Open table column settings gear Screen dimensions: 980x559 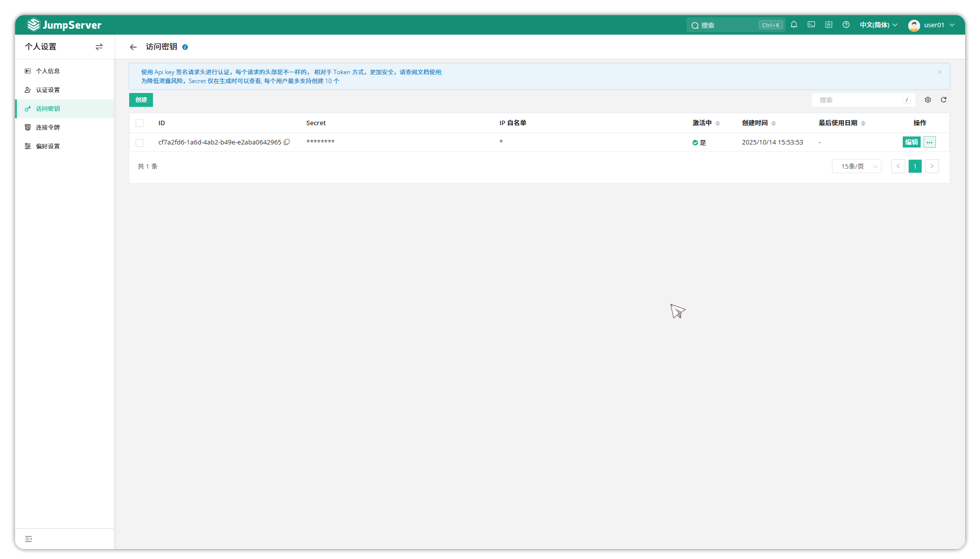928,100
